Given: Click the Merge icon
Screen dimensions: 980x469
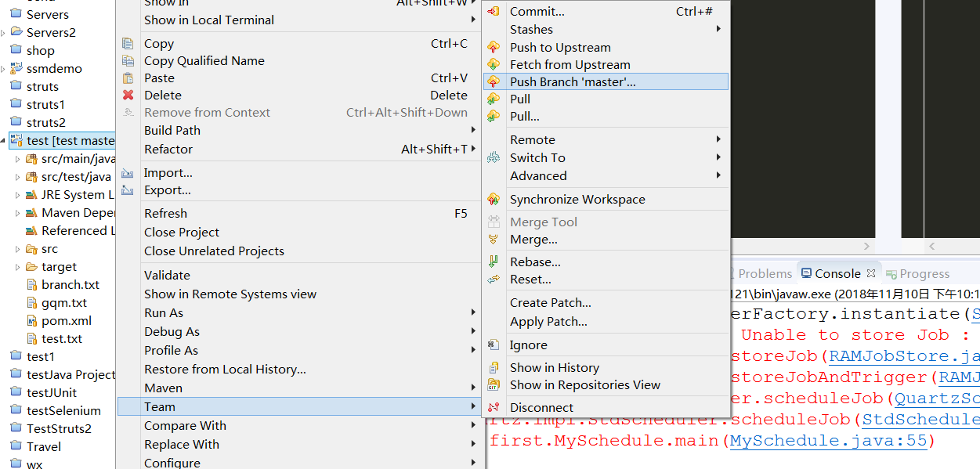Looking at the screenshot, I should [494, 240].
